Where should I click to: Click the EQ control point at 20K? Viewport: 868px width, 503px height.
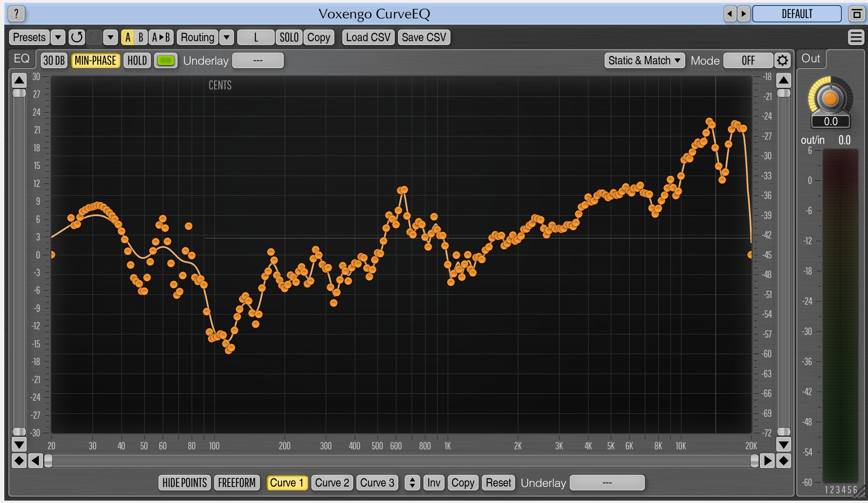coord(750,254)
